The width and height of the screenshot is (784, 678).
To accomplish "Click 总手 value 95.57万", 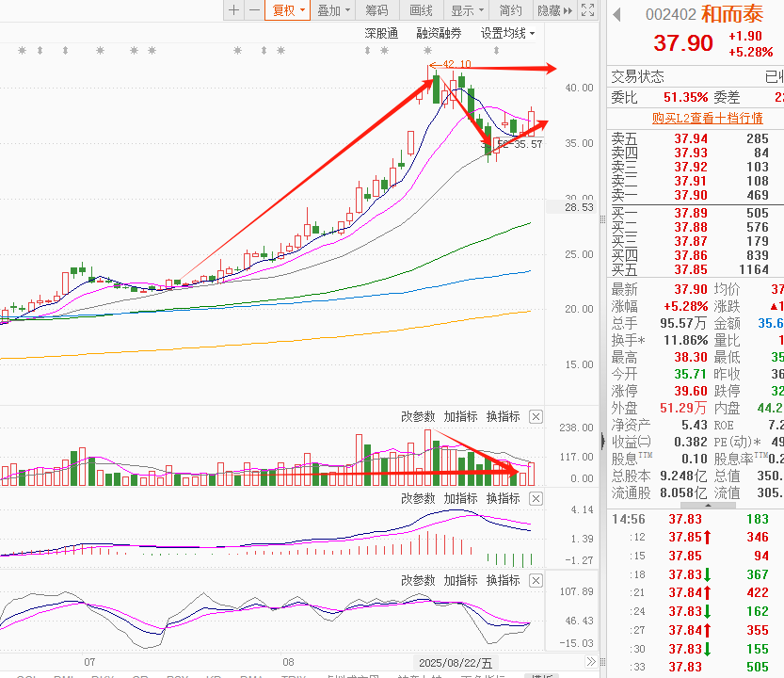I will click(683, 323).
